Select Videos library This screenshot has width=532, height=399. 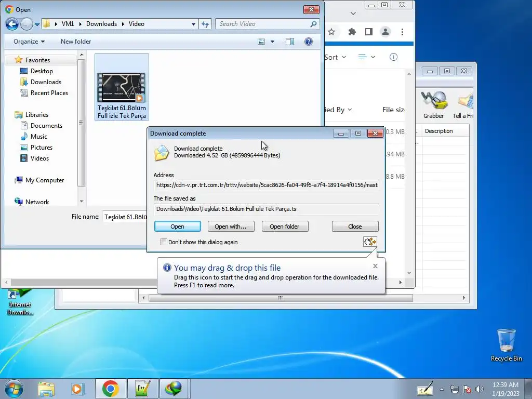39,158
